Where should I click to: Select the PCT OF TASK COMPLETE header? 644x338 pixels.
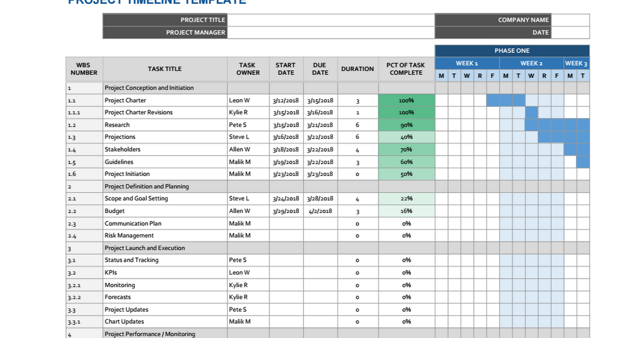coord(406,69)
